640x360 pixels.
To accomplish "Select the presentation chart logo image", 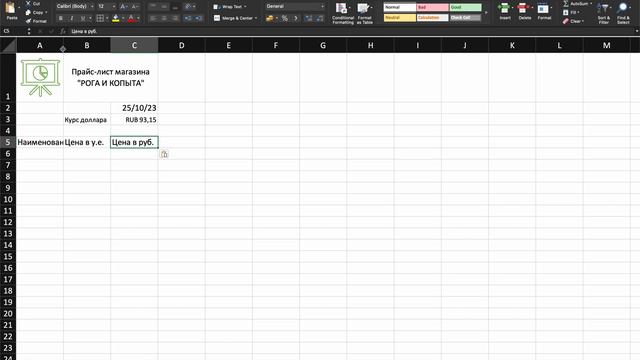I will click(x=40, y=77).
